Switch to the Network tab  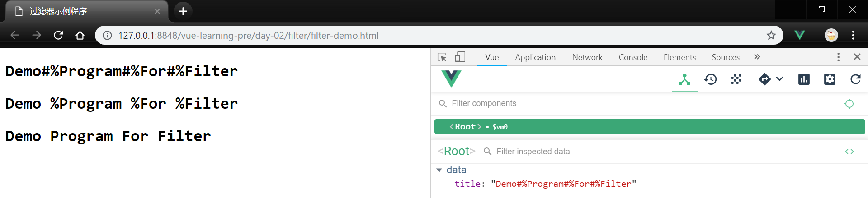click(x=587, y=57)
